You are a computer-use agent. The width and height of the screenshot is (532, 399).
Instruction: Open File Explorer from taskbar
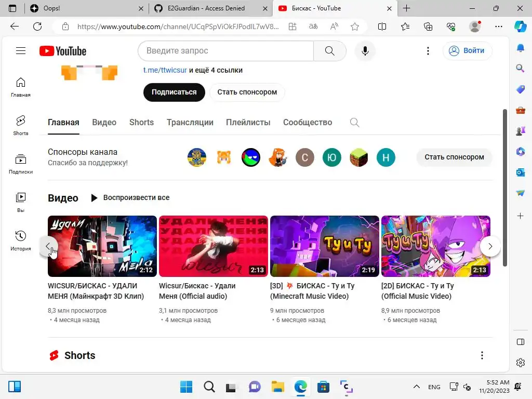[277, 387]
